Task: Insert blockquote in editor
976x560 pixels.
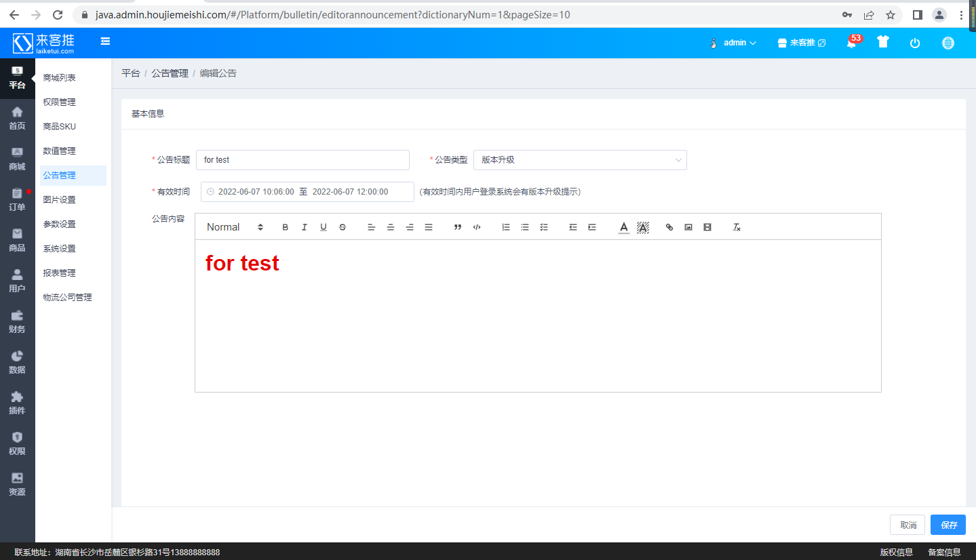Action: tap(458, 227)
